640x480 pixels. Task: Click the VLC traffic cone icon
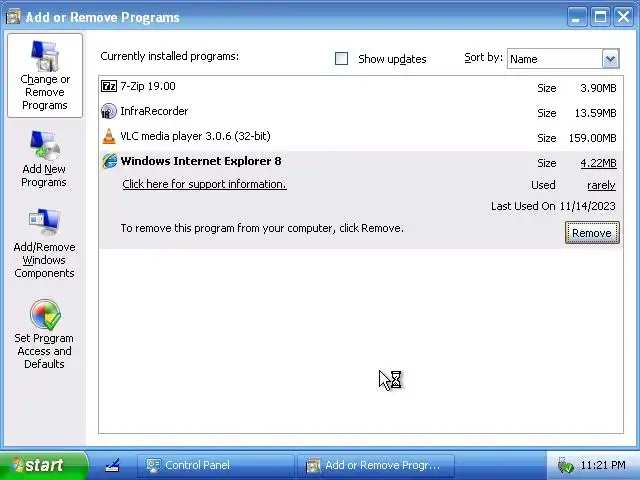[109, 136]
